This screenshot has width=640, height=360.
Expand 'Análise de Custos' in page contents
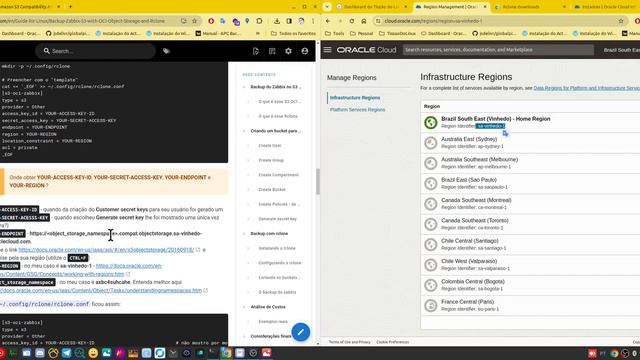244,307
